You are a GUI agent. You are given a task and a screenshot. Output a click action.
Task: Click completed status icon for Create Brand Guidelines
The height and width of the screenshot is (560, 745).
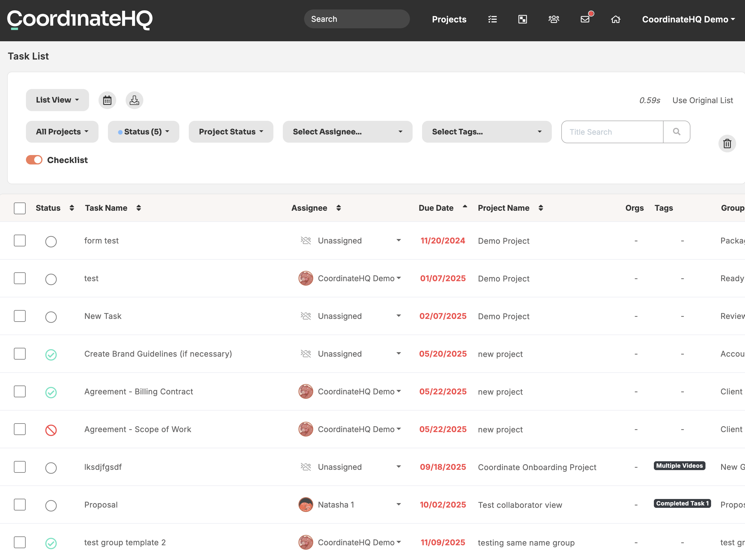(51, 355)
